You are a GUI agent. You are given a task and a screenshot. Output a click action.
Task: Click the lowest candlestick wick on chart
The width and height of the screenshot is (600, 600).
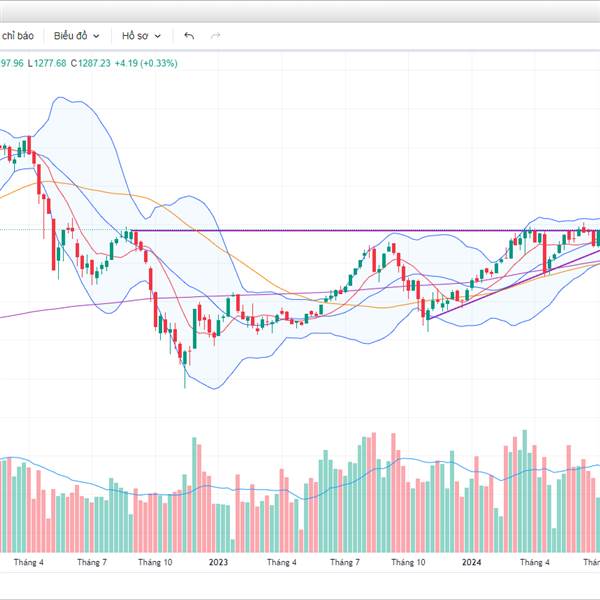185,380
